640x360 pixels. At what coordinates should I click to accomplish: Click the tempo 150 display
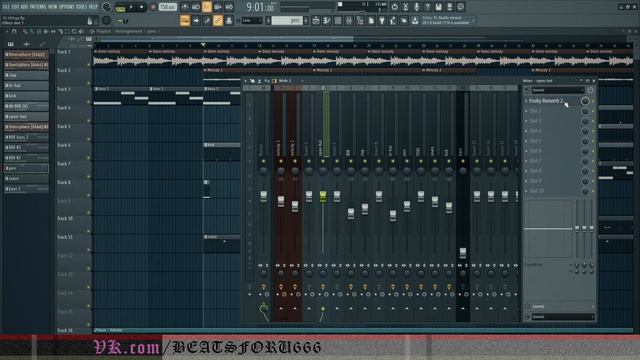(167, 7)
